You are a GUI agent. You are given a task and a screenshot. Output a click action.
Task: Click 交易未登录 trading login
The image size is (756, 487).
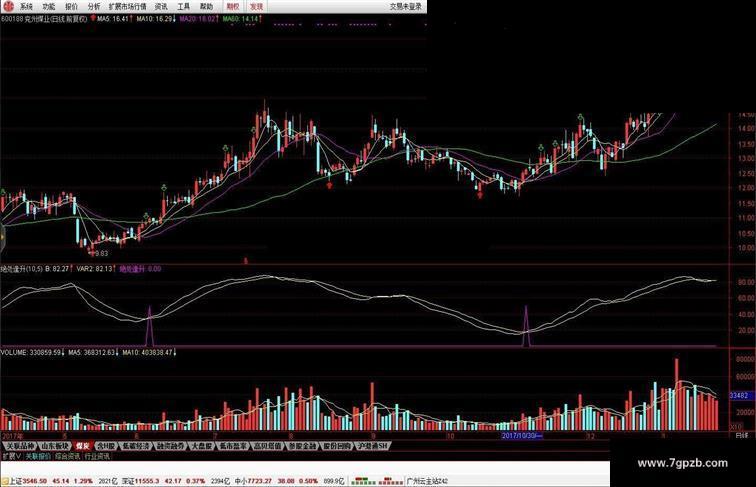(x=405, y=7)
